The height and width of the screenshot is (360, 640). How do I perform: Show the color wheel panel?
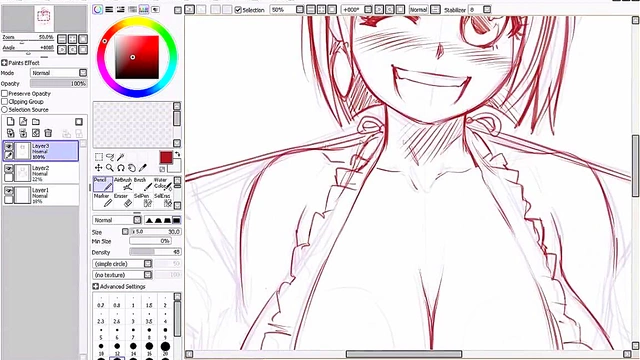tap(98, 9)
